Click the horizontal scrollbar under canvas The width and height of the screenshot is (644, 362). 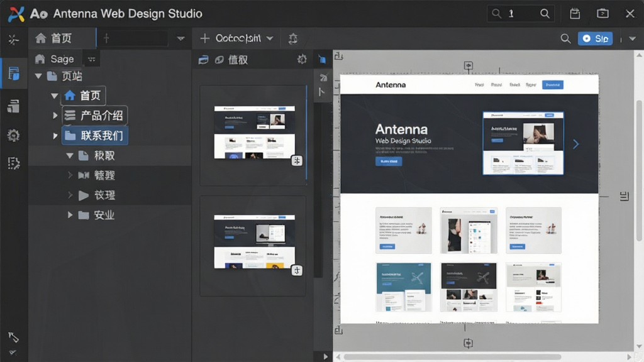(x=452, y=357)
